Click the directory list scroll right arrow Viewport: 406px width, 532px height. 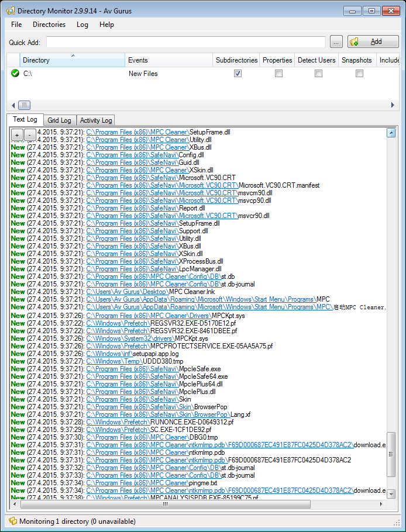[393, 105]
